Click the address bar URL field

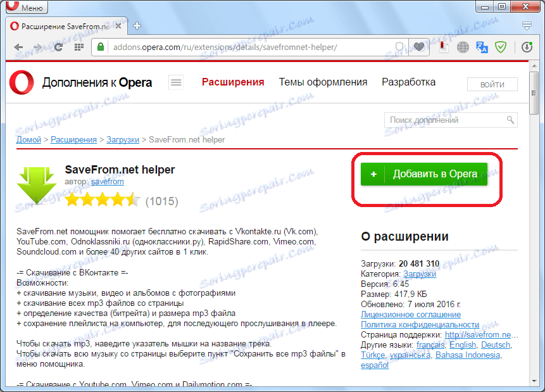[250, 47]
